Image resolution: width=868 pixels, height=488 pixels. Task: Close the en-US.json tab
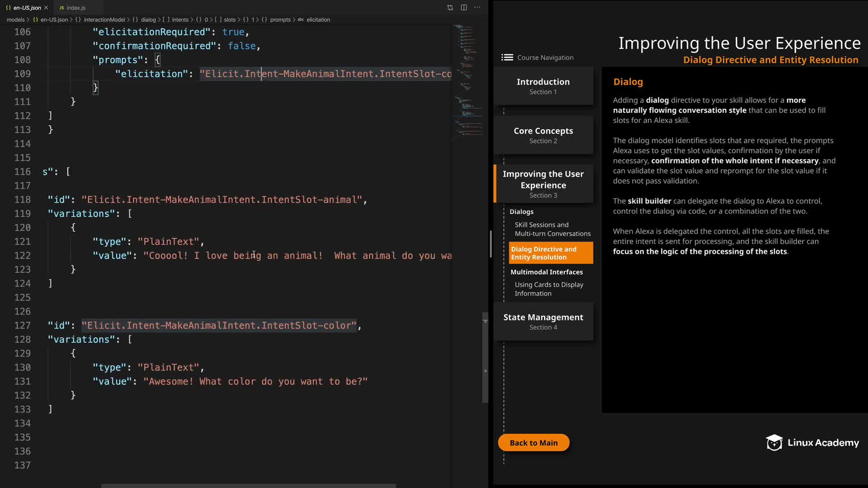click(x=46, y=8)
